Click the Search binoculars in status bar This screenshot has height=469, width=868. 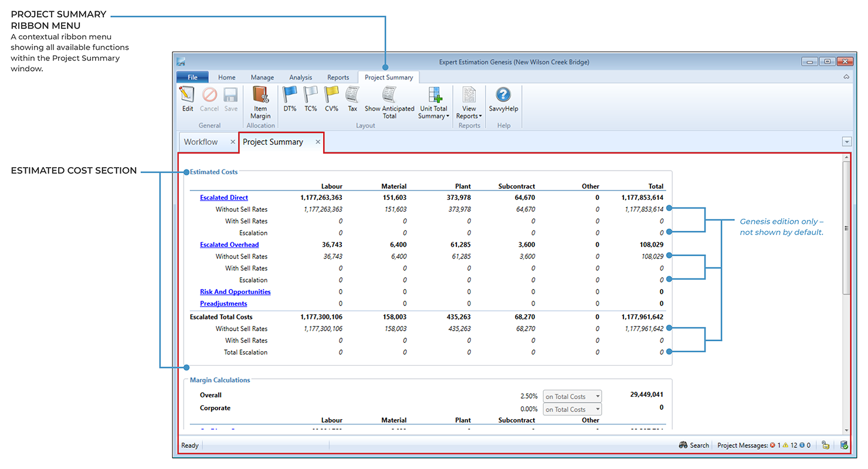click(683, 446)
